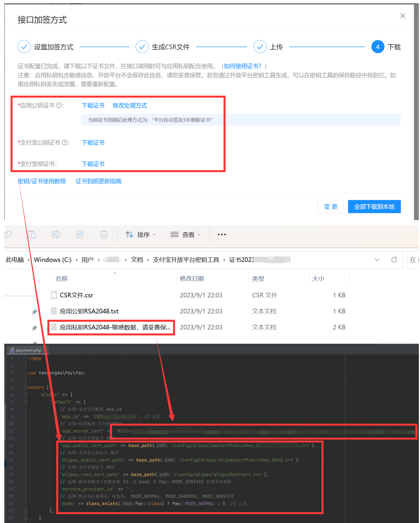Go to Windows (C:) in the breadcrumb
This screenshot has height=523, width=420.
(x=53, y=260)
